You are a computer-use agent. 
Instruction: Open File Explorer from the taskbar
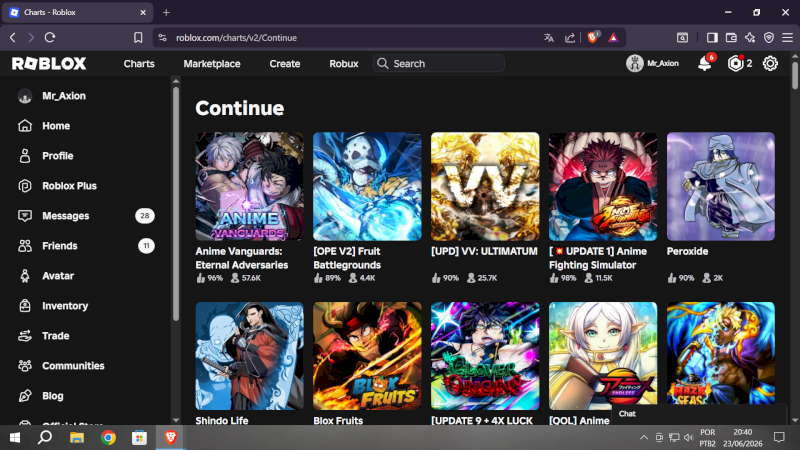pyautogui.click(x=77, y=438)
